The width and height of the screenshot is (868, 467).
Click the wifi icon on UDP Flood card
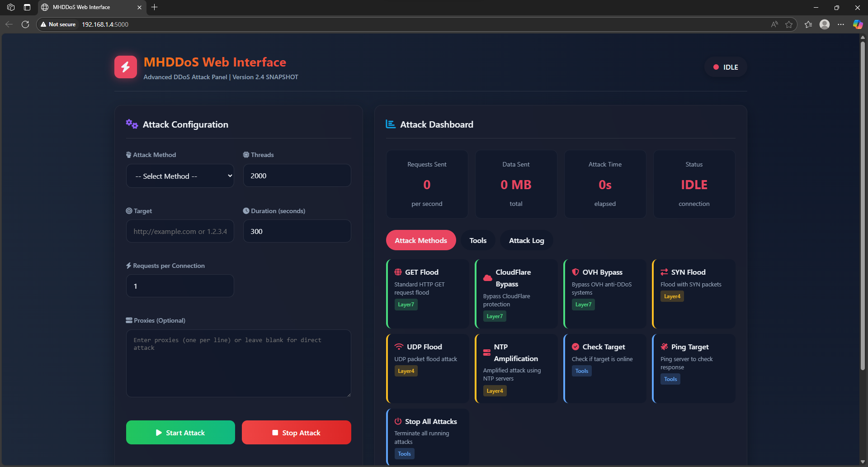point(399,347)
